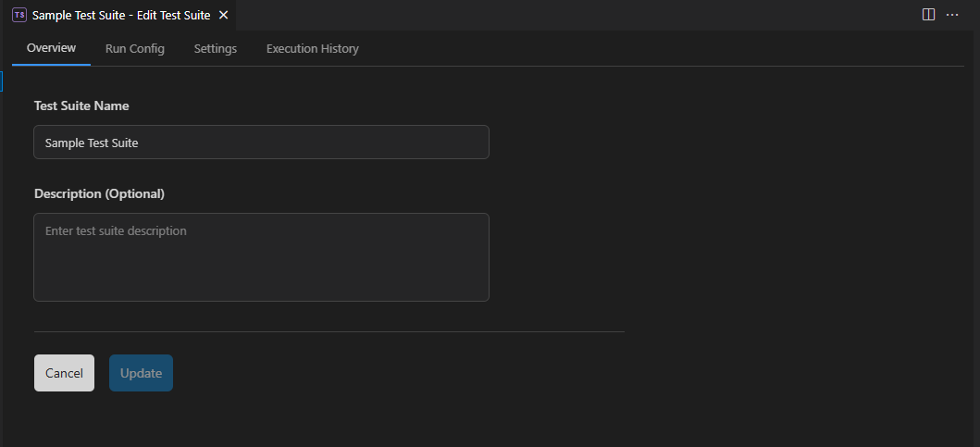Close the Edit Test Suite editor tab
The image size is (980, 447).
coord(223,15)
